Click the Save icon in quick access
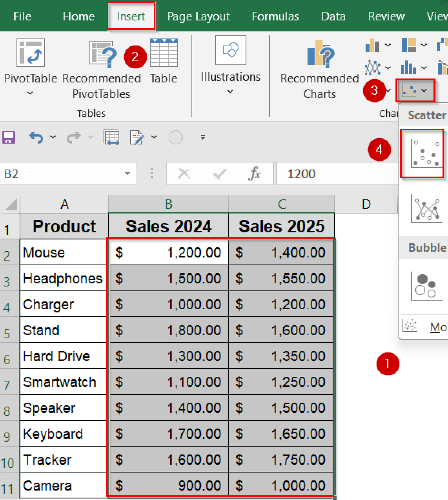The height and width of the screenshot is (500, 448). click(9, 137)
